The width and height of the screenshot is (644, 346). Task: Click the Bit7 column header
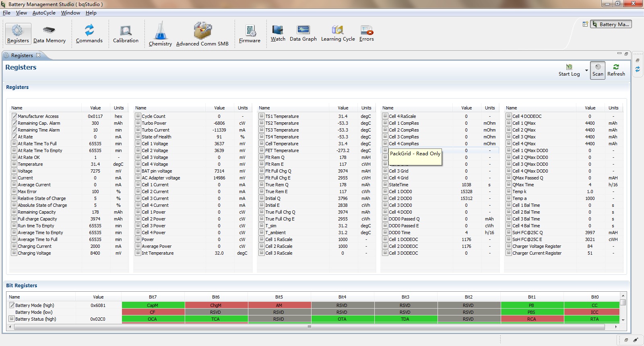(153, 297)
